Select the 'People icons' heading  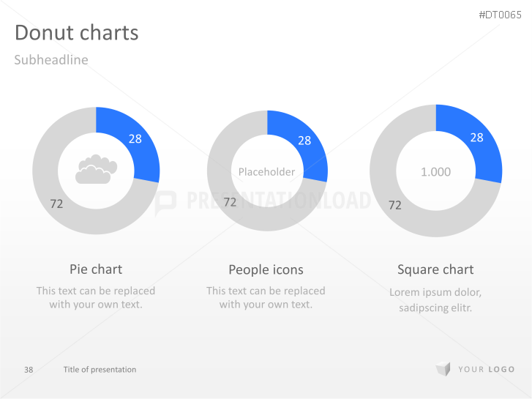pyautogui.click(x=266, y=270)
